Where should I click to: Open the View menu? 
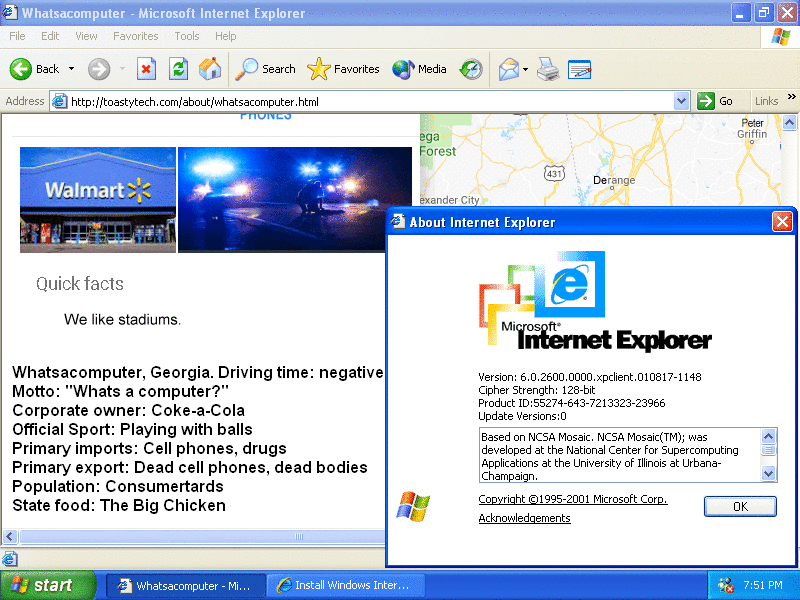86,36
